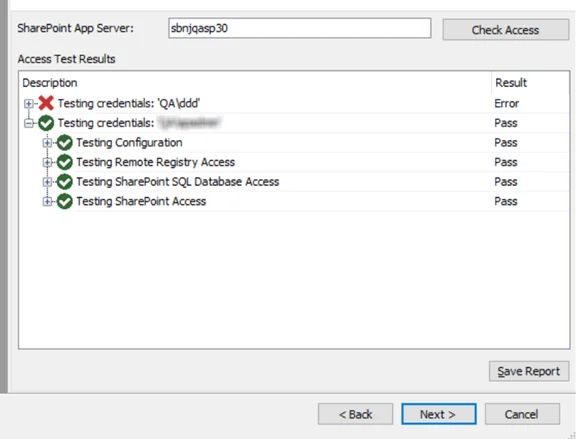This screenshot has height=439, width=576.
Task: Select Testing SharePoint Access row
Action: [141, 201]
